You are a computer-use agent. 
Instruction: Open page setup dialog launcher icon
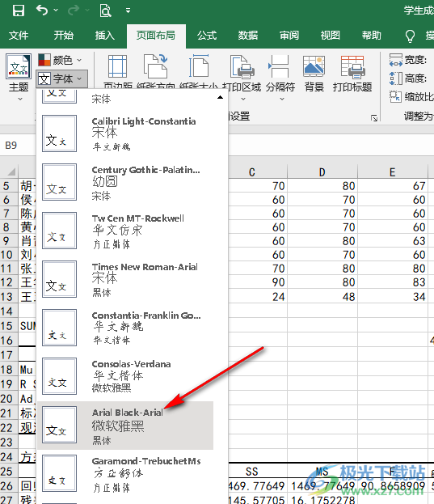point(374,118)
